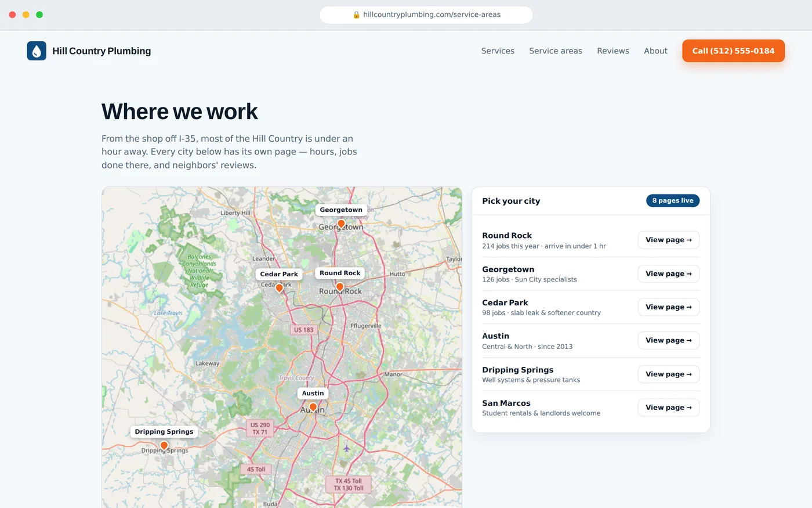Click 'Central & North · since 2013' text

tap(527, 346)
